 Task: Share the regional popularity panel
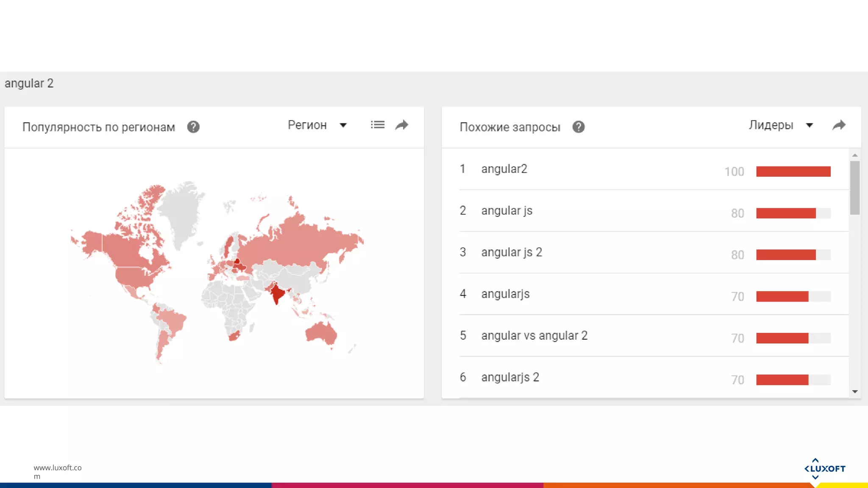coord(401,125)
